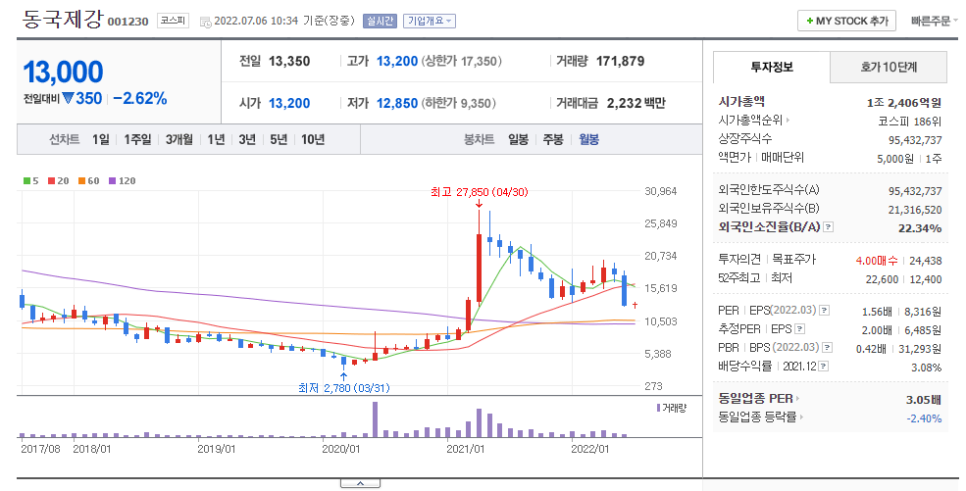Click the 거래대금 value 2,232 백만

pyautogui.click(x=636, y=103)
